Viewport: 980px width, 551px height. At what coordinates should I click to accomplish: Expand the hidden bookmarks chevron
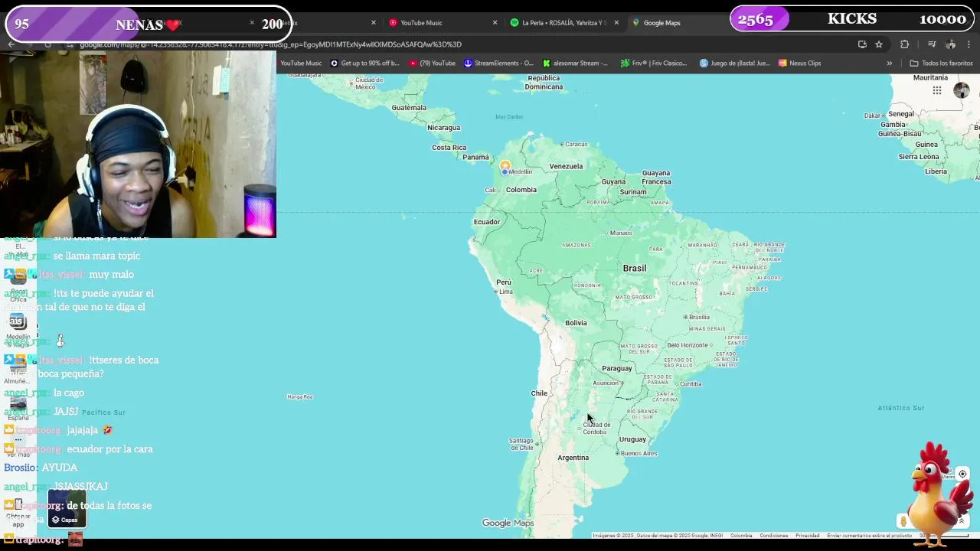click(889, 64)
